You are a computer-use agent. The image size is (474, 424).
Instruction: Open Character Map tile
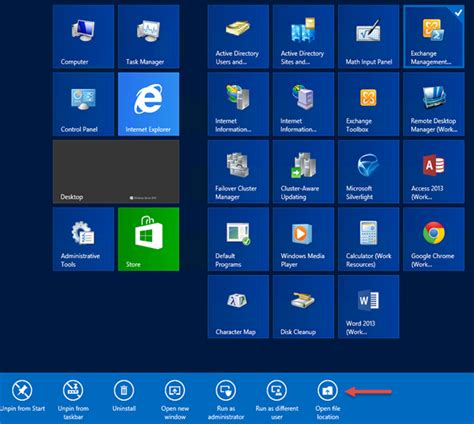pos(238,307)
